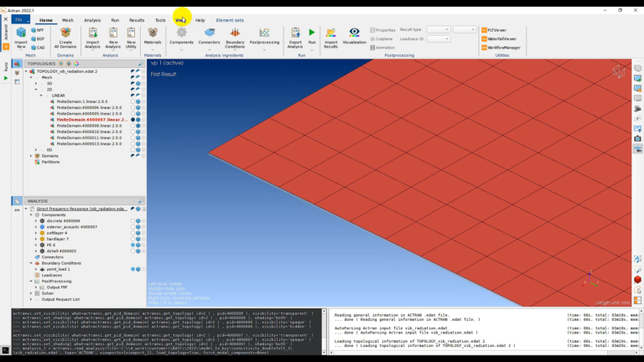The image size is (644, 362).
Task: Click the view orientation cube in viewport
Action: [x=619, y=72]
